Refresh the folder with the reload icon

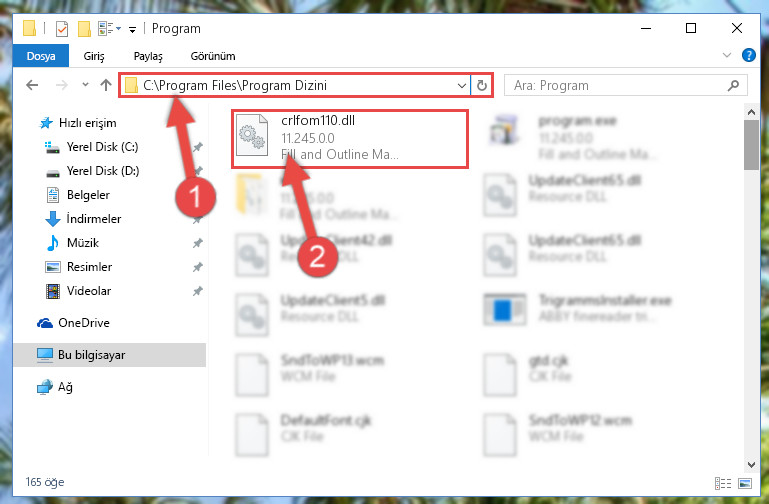(482, 85)
